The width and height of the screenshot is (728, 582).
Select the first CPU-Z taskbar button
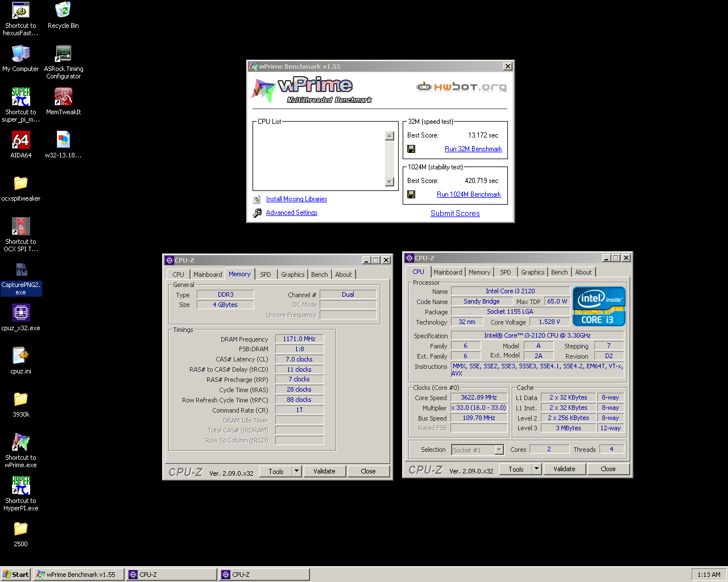point(171,575)
